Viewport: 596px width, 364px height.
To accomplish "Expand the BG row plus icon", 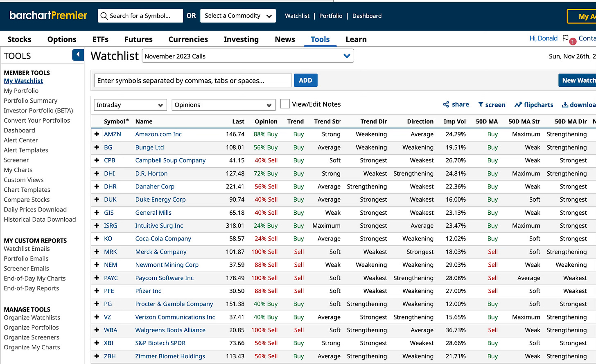I will click(x=97, y=147).
